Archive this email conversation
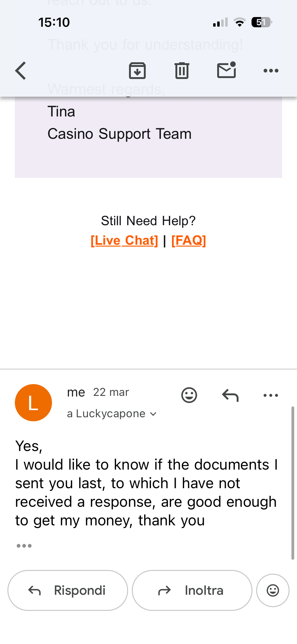This screenshot has width=297, height=644. pos(137,71)
